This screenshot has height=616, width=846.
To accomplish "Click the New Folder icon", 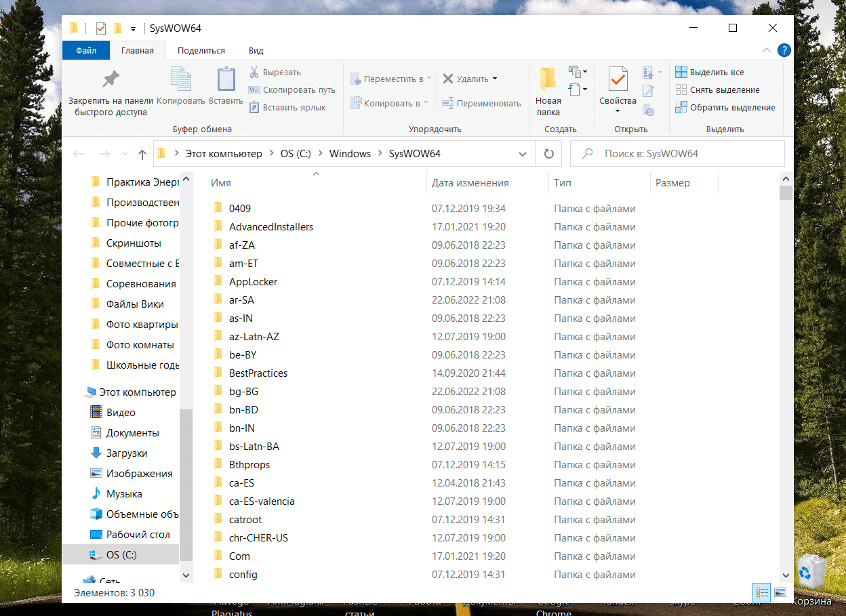I will 548,80.
